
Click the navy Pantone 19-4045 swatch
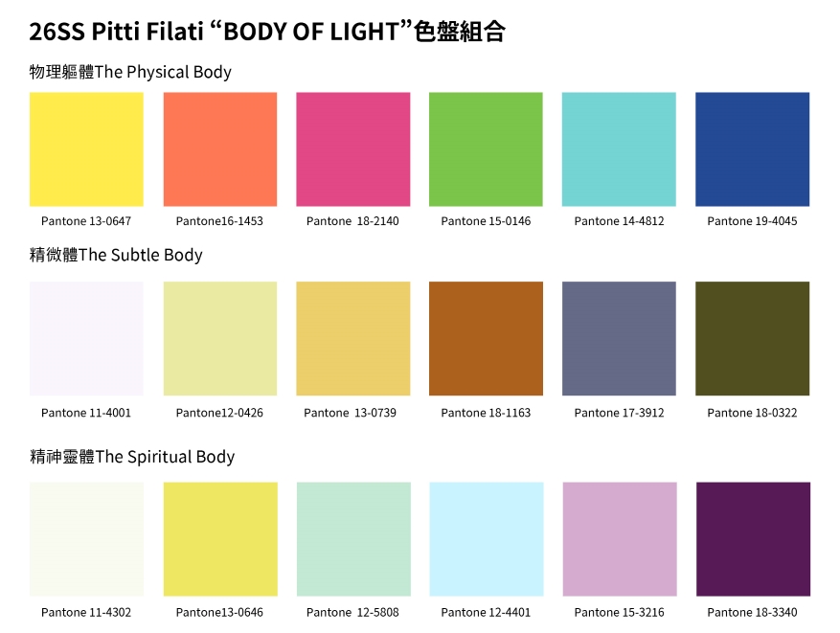click(752, 149)
